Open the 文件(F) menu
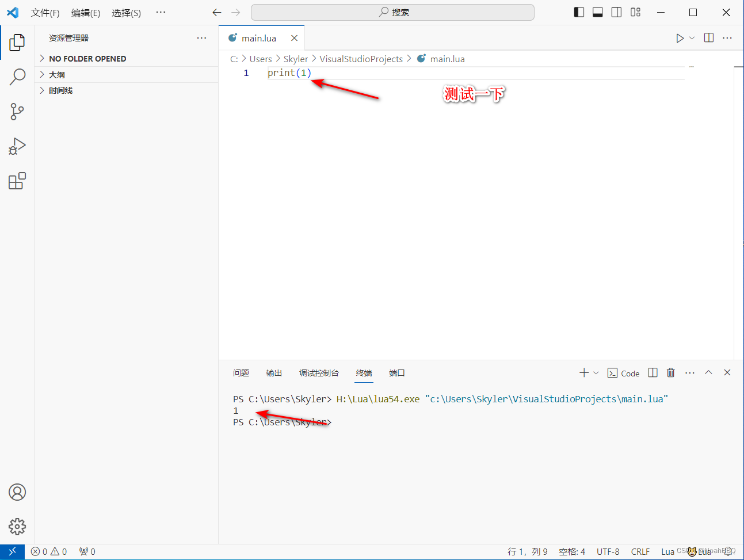Screen dimensions: 744x560 click(45, 13)
